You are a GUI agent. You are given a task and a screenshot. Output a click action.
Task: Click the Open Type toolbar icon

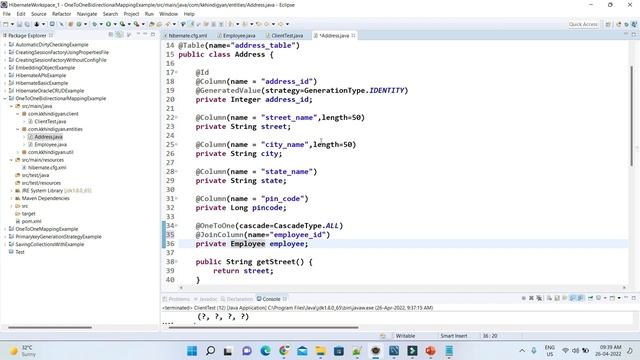(x=151, y=24)
